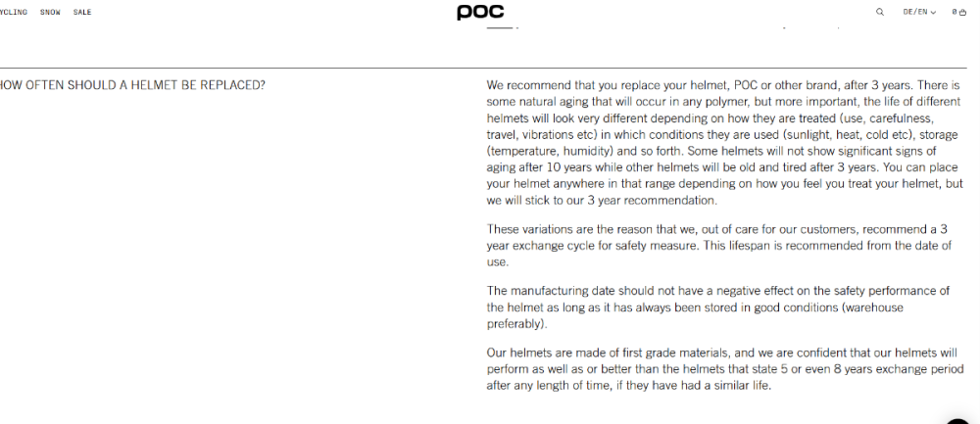Click the divider line above the question
This screenshot has width=980, height=424.
490,68
